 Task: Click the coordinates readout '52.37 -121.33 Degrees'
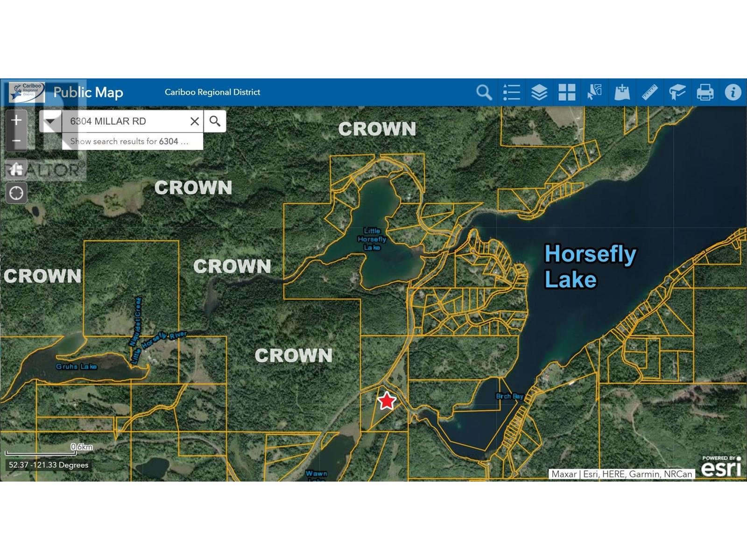tap(49, 465)
